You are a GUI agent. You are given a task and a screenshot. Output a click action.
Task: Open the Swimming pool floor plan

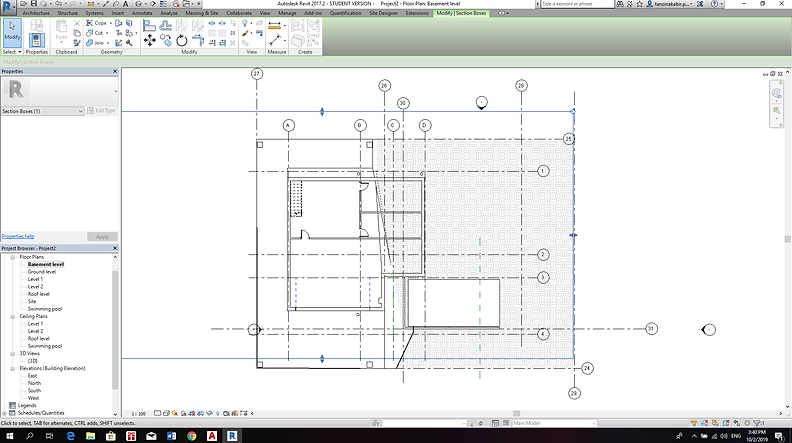tap(44, 309)
